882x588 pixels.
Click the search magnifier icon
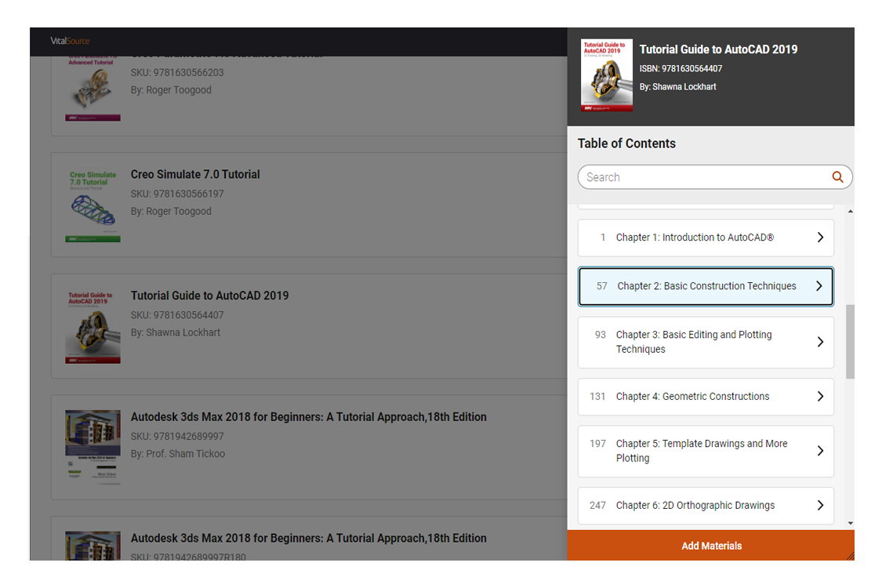click(837, 177)
